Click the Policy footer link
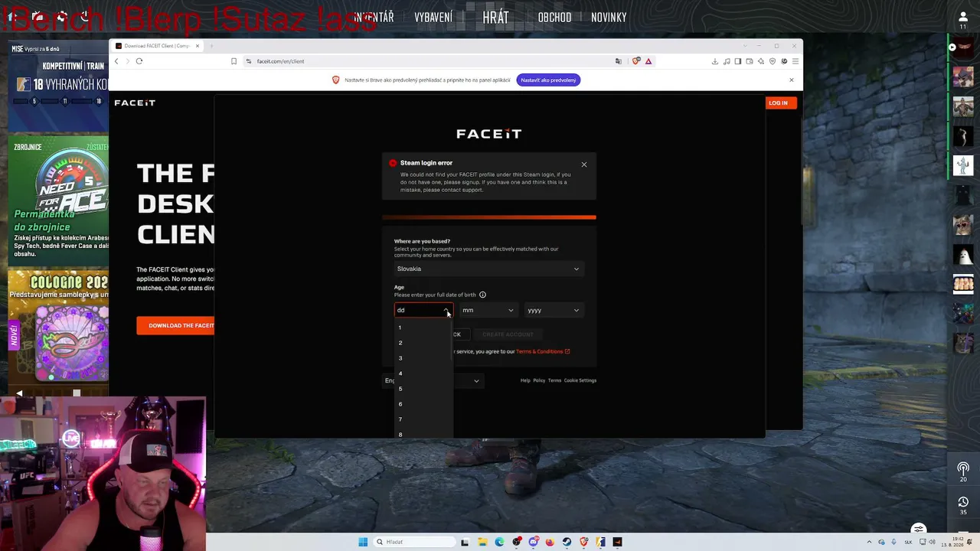The height and width of the screenshot is (551, 980). [539, 380]
